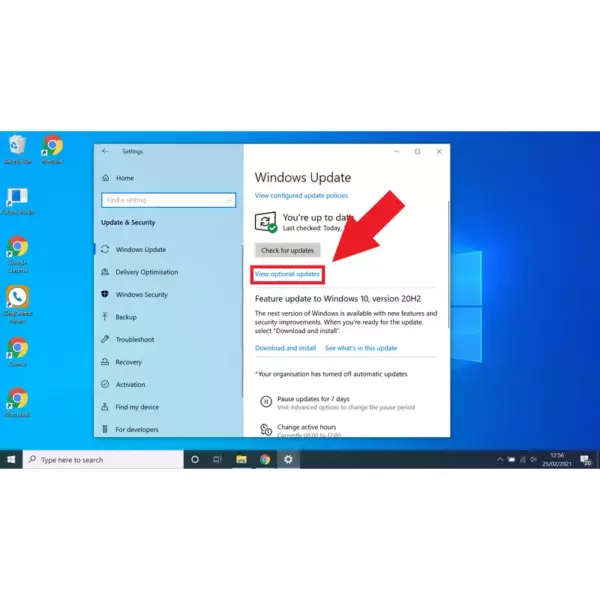600x600 pixels.
Task: Show hidden system tray icons
Action: [500, 460]
